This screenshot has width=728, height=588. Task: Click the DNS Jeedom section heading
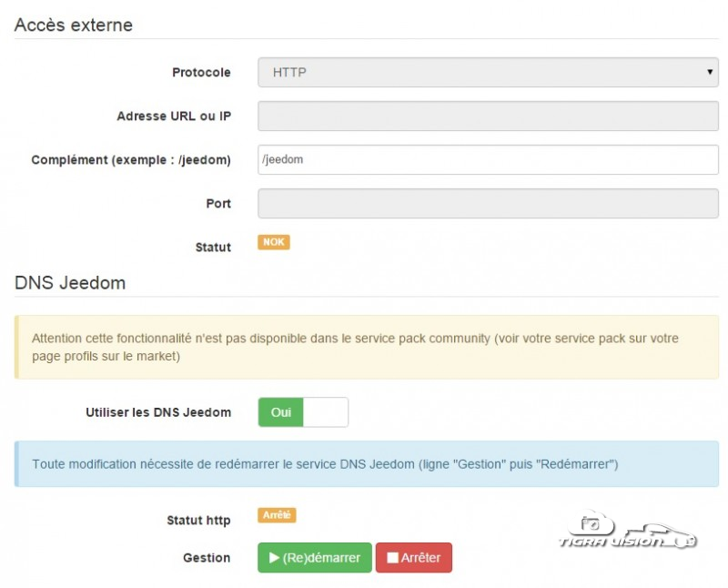pyautogui.click(x=70, y=283)
